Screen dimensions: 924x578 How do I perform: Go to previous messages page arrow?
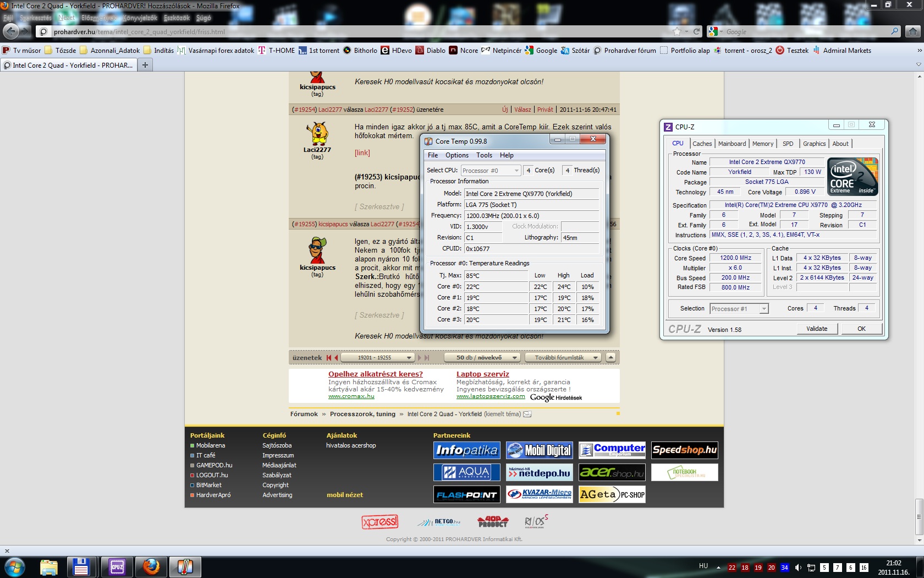(x=336, y=358)
